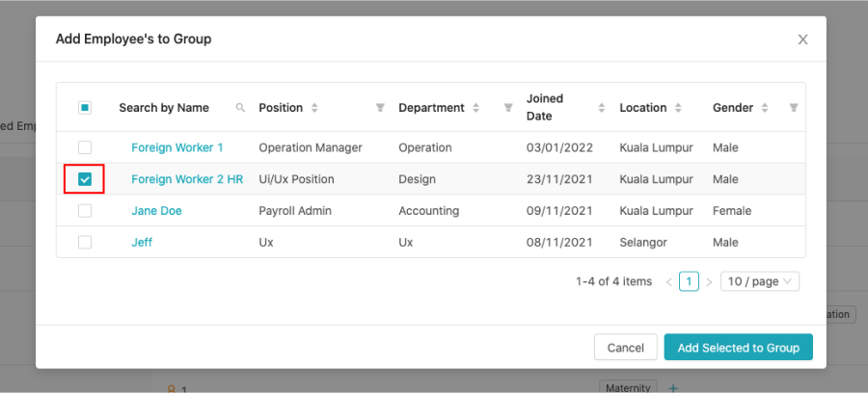Close the Add Employee's to Group dialog
The width and height of the screenshot is (868, 393).
pyautogui.click(x=802, y=39)
